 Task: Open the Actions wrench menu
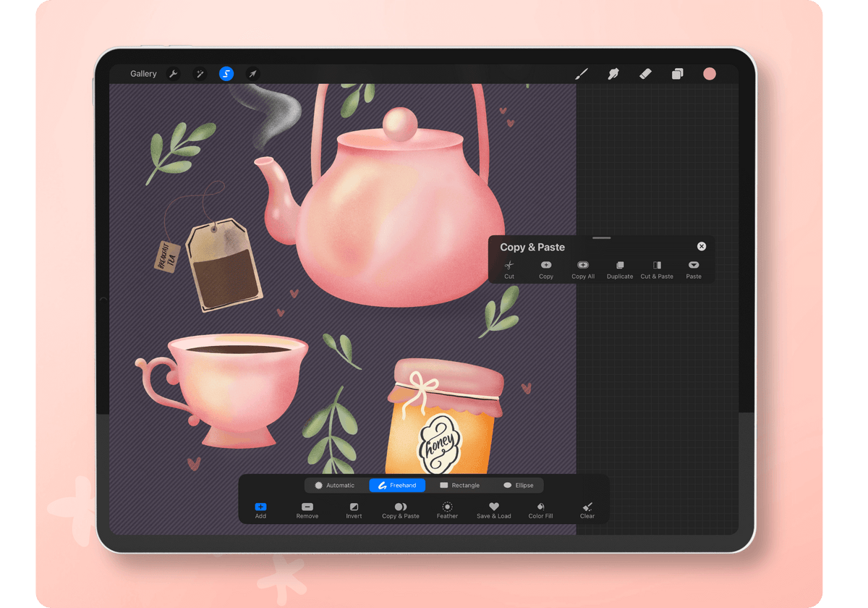pyautogui.click(x=173, y=74)
